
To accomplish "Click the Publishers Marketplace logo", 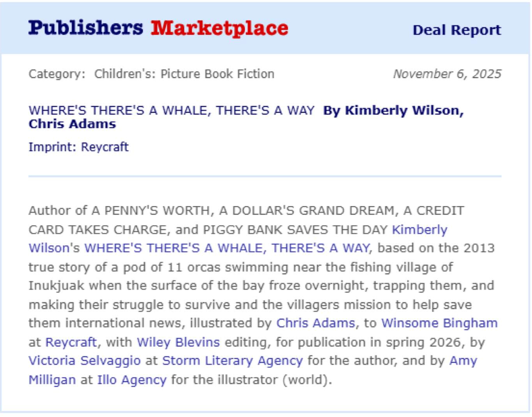I will [158, 28].
